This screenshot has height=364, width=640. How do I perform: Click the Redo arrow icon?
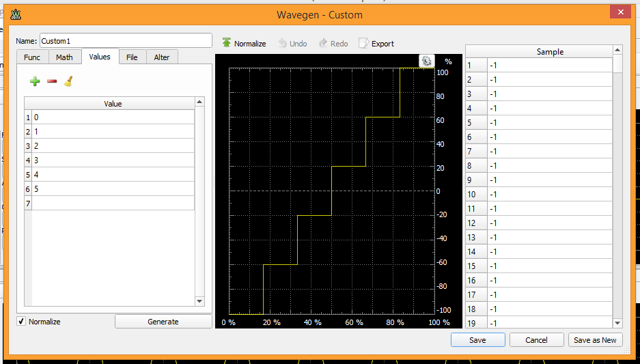click(323, 43)
